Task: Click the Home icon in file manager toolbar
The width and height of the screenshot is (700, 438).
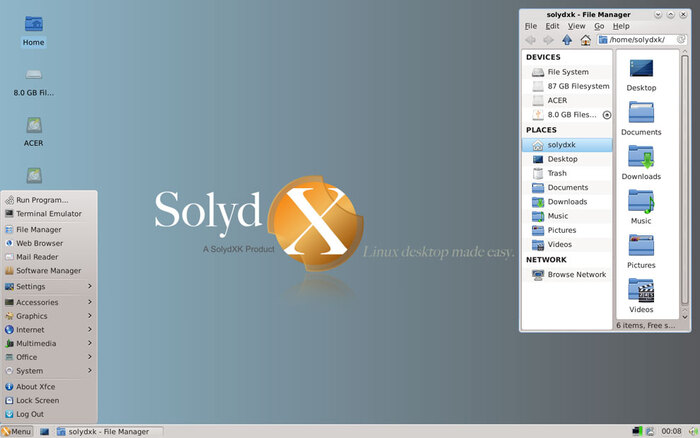Action: pos(585,40)
